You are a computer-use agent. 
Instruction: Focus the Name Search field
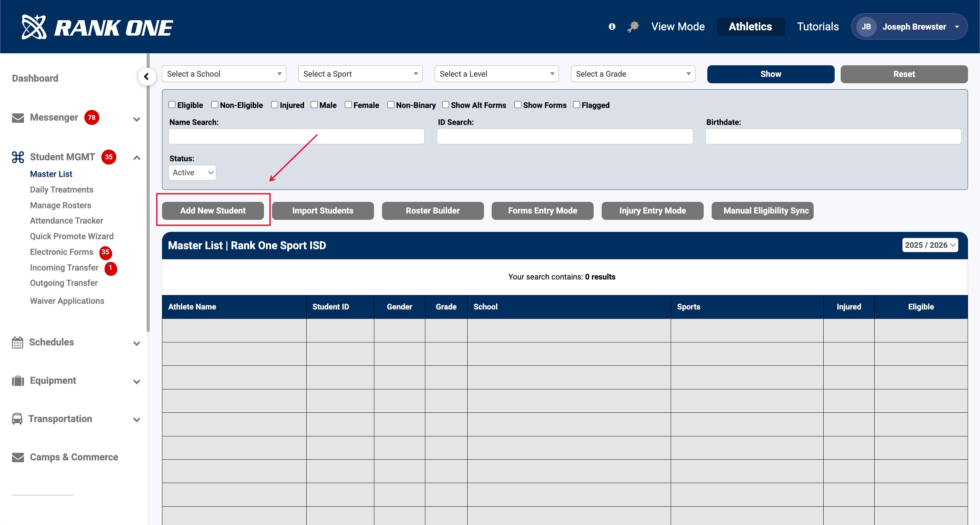(296, 136)
